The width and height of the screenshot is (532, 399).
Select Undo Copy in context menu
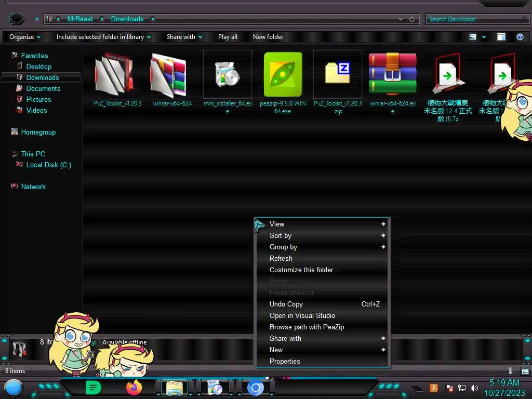coord(322,304)
